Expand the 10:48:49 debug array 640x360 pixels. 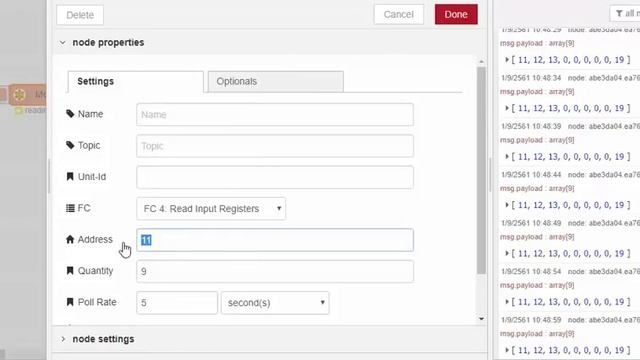pyautogui.click(x=507, y=253)
